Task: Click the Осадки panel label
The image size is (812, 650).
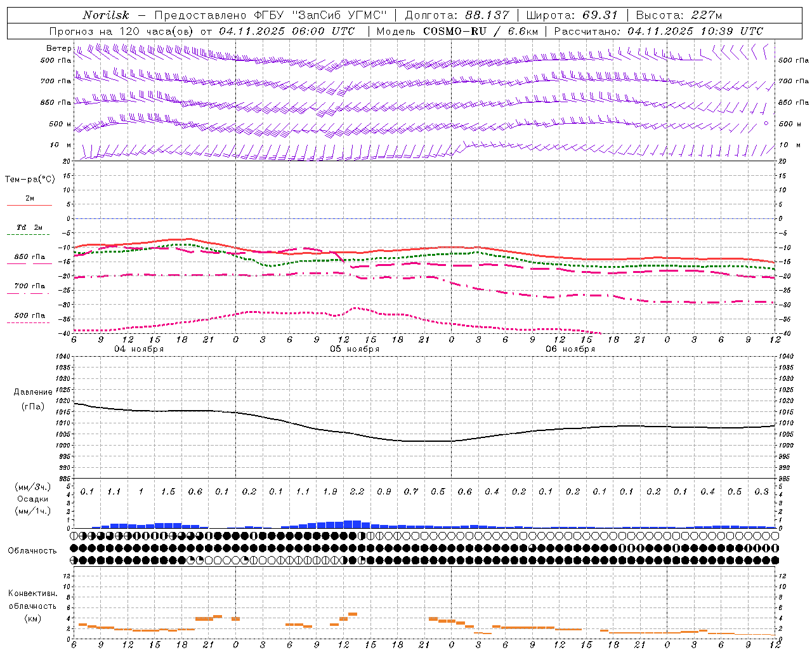Action: (32, 500)
